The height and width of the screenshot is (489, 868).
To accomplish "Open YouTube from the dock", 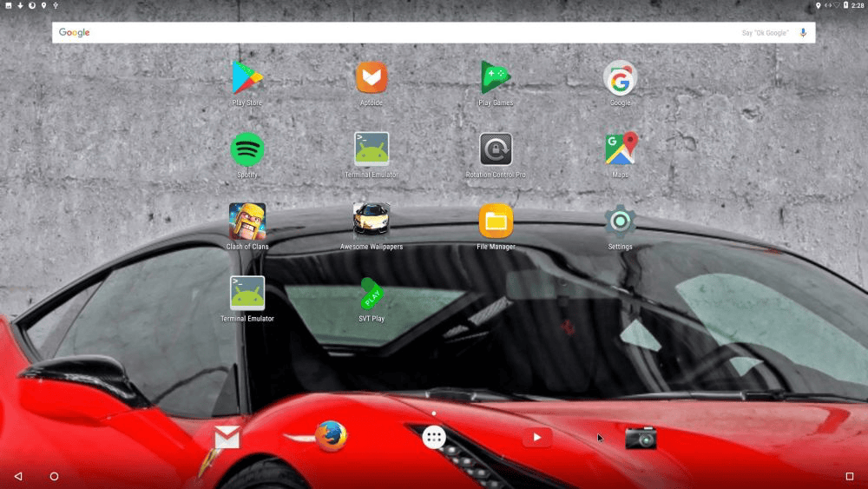I will pyautogui.click(x=537, y=438).
